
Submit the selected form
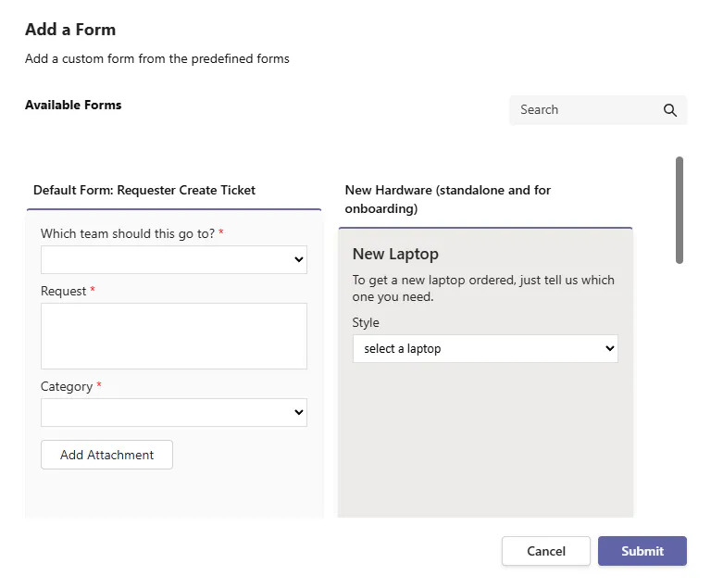pyautogui.click(x=642, y=551)
